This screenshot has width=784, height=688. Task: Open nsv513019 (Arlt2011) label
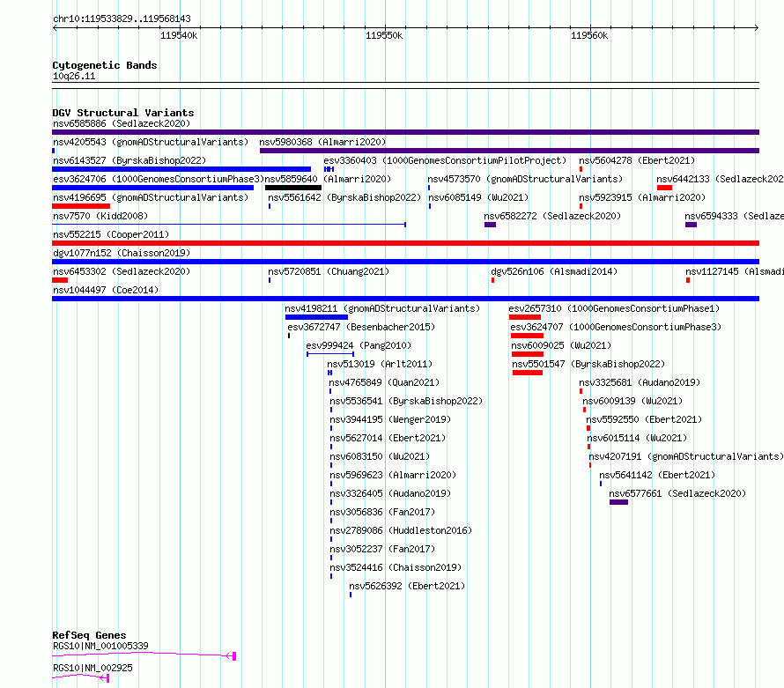(380, 364)
